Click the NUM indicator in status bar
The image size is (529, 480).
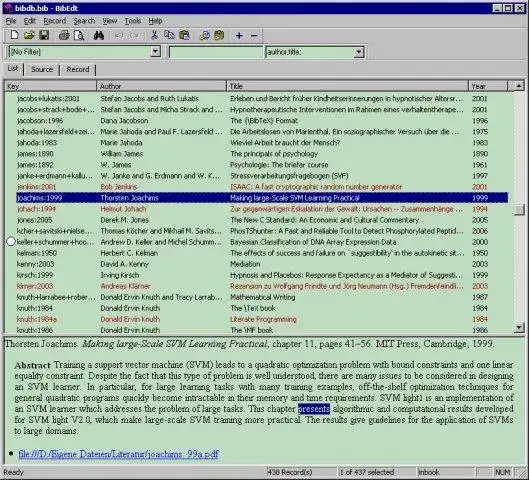pyautogui.click(x=503, y=473)
